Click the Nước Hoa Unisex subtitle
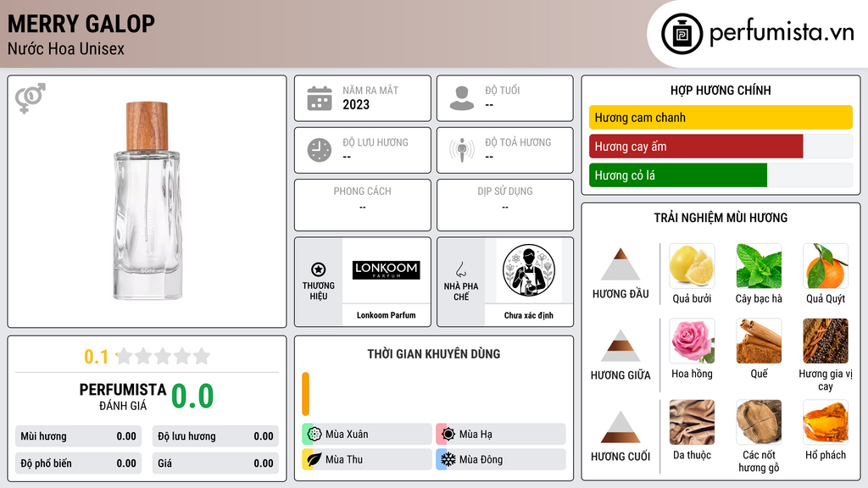This screenshot has height=488, width=868. point(66,48)
